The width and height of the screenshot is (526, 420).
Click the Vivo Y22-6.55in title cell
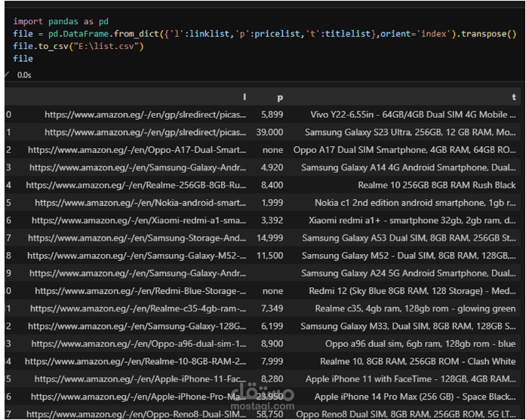[x=413, y=115]
